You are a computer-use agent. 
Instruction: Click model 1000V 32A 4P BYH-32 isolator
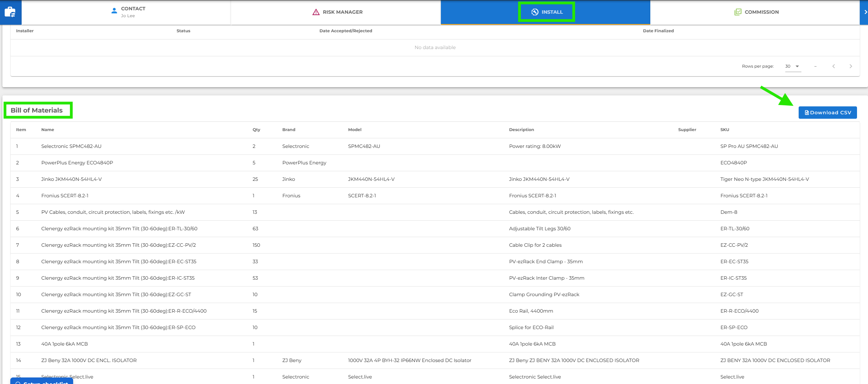410,360
